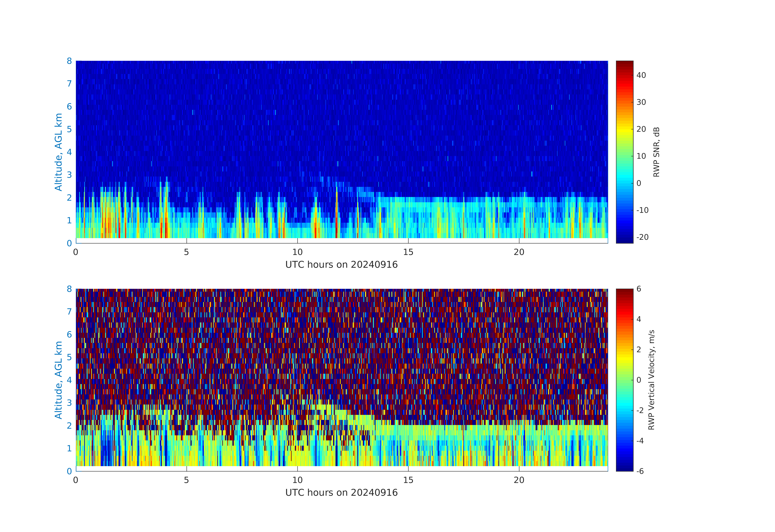Click the 'RWP SNR, dB' colorbar label

pos(656,152)
